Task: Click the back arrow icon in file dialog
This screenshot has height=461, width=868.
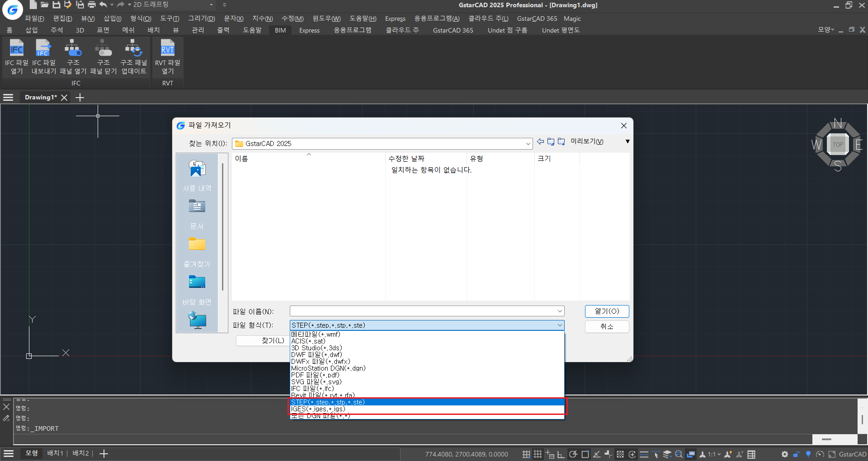Action: tap(540, 141)
